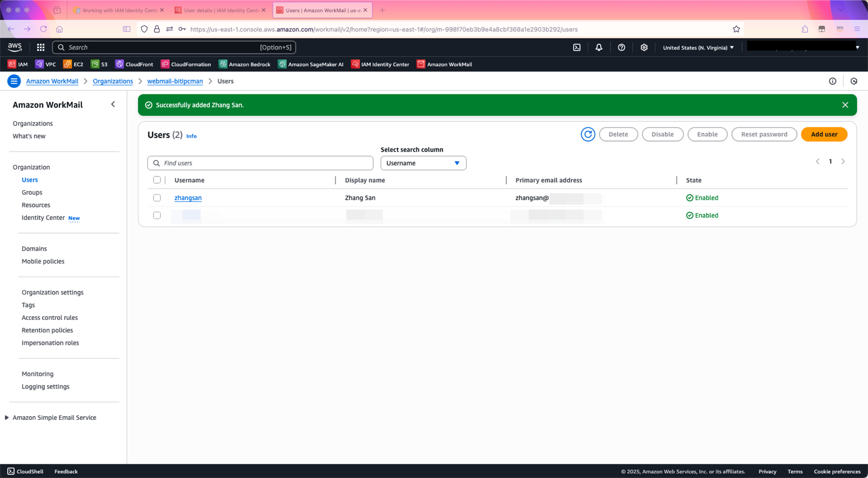The image size is (868, 478).
Task: Open the browser extensions puzzle icon
Action: click(x=805, y=29)
